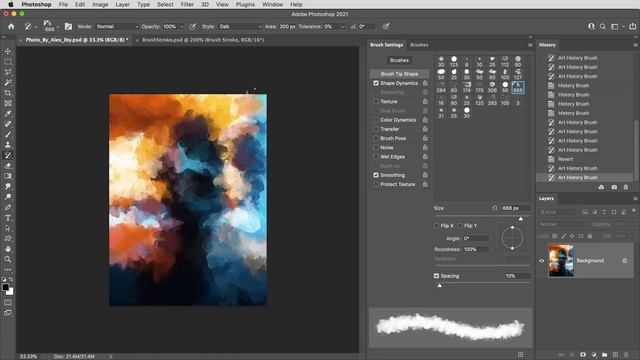
Task: Open the Brush Settings panel menu
Action: [x=530, y=45]
